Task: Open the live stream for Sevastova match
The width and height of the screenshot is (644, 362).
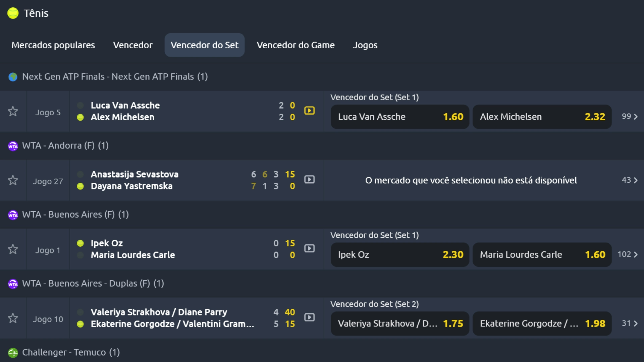Action: pos(309,180)
